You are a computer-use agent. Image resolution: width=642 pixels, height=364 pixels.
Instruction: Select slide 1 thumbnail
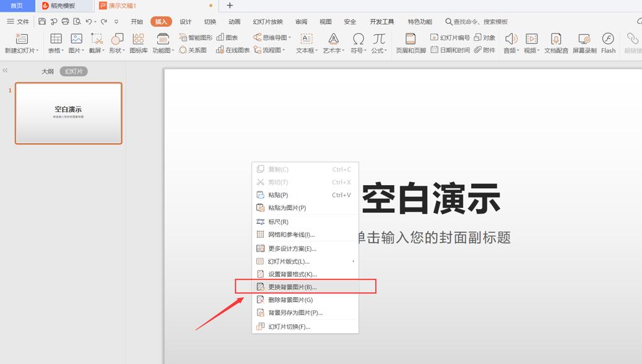[68, 113]
